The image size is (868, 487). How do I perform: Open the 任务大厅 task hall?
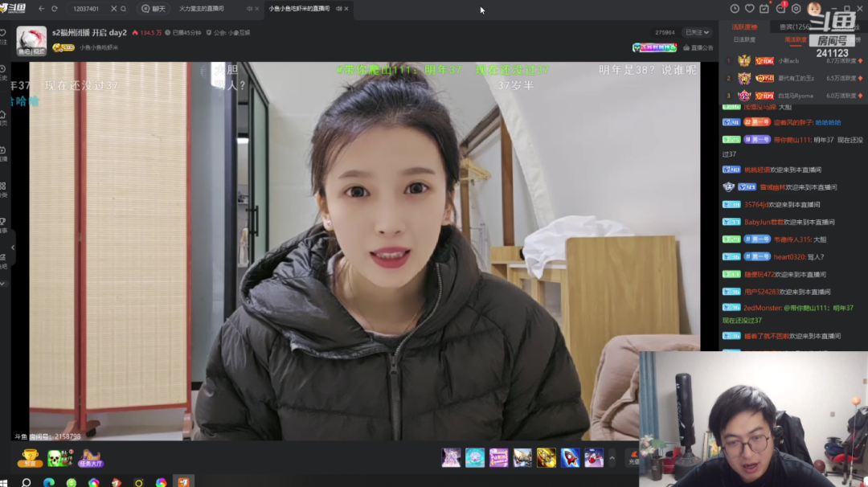pyautogui.click(x=90, y=458)
